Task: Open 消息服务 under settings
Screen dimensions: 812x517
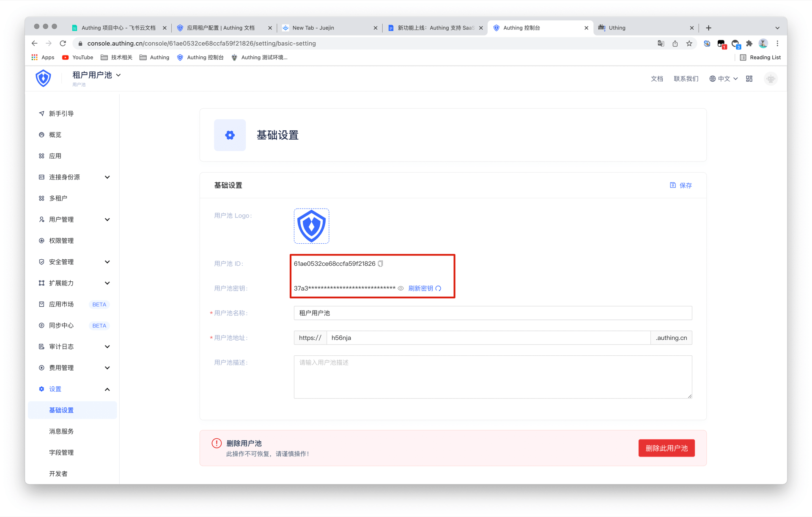Action: (x=60, y=431)
